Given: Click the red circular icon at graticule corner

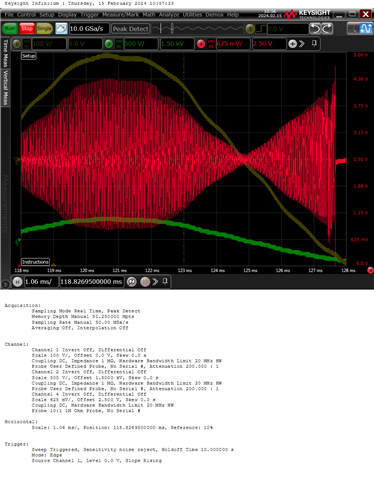Looking at the screenshot, I should pyautogui.click(x=370, y=270).
